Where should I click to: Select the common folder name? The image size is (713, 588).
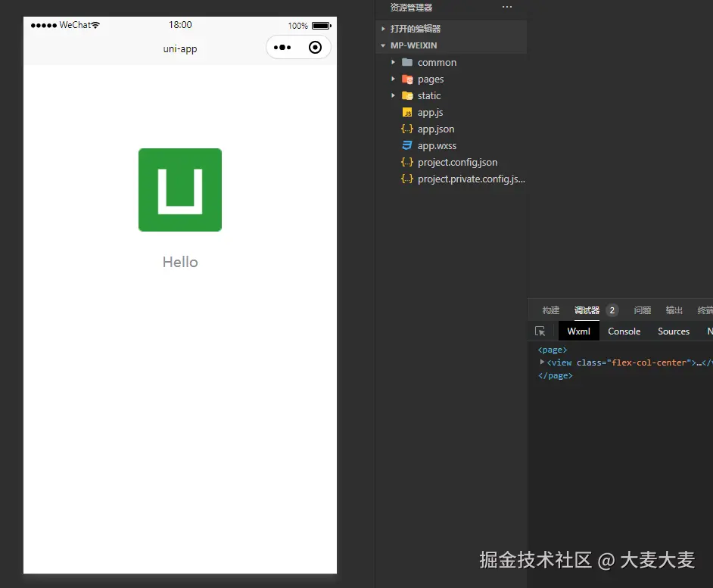(x=437, y=62)
